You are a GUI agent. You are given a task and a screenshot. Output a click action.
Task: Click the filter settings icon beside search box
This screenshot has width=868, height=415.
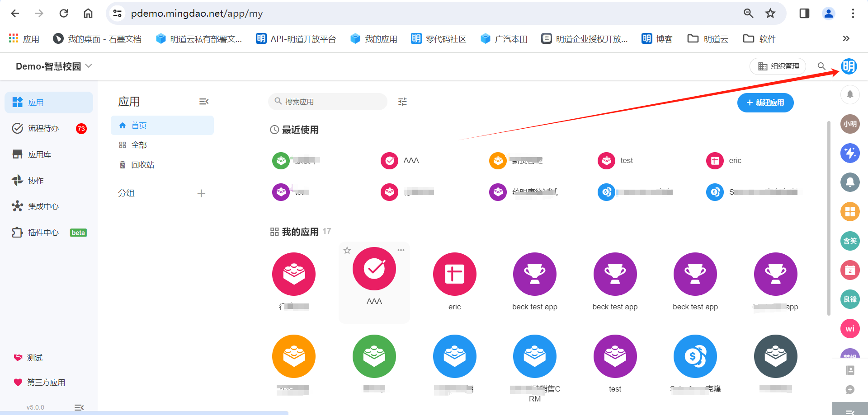tap(402, 102)
